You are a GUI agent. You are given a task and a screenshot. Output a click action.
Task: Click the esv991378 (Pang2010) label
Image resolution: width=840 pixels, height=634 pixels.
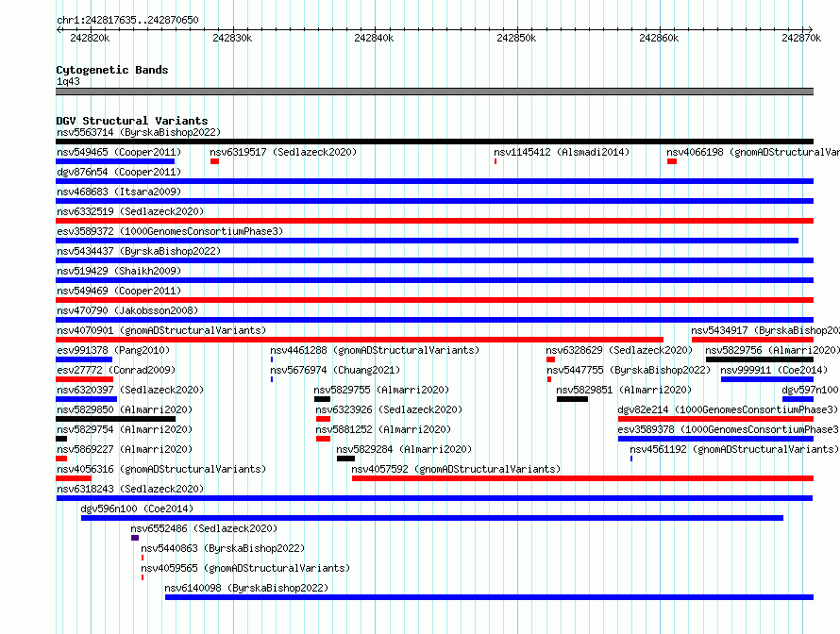click(113, 350)
